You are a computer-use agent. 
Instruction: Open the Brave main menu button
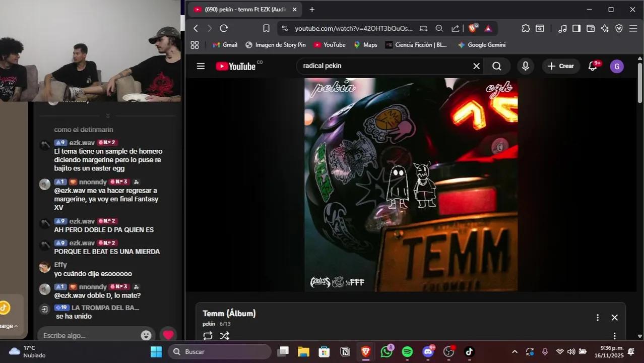(633, 28)
